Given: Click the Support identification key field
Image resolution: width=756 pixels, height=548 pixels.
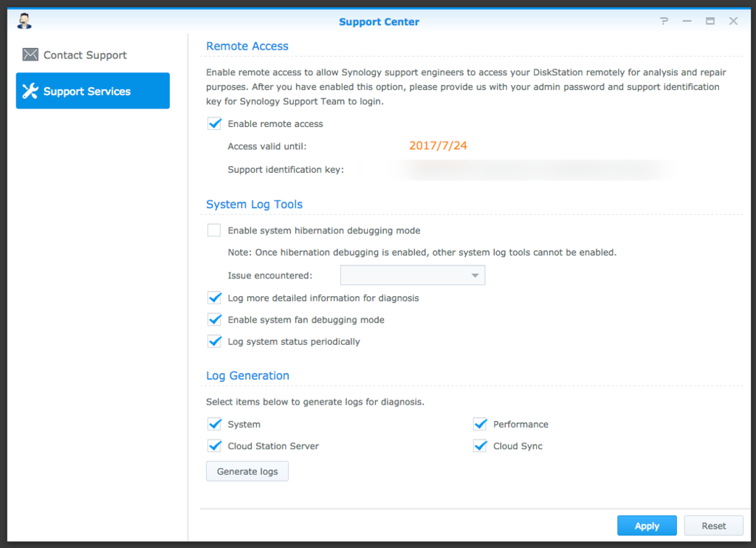Looking at the screenshot, I should tap(532, 170).
